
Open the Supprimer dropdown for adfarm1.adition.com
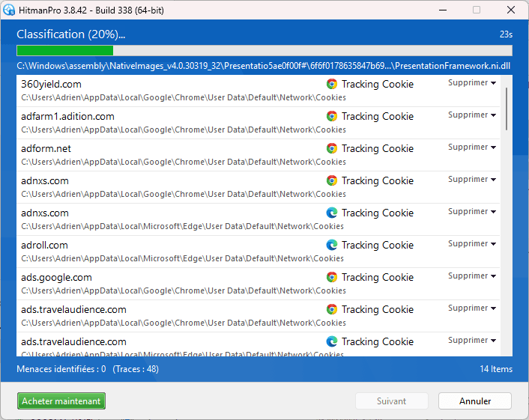coord(471,115)
